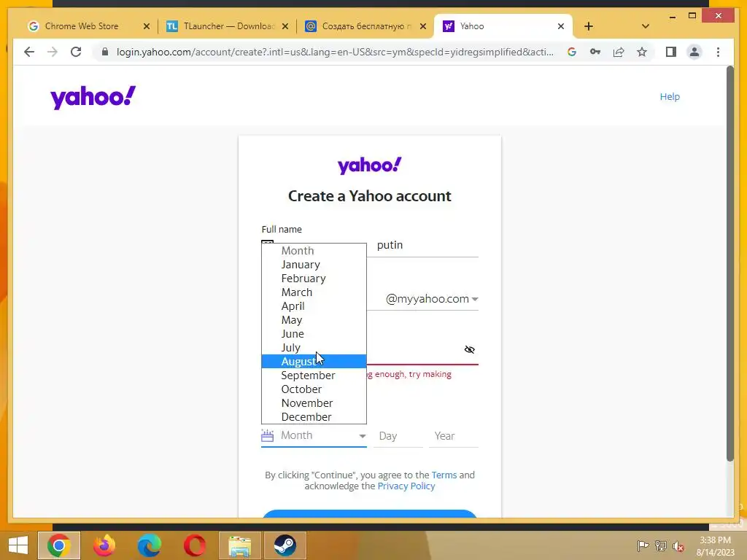Screen dimensions: 747x560
Task: Open network status icon in tray
Action: tap(661, 545)
